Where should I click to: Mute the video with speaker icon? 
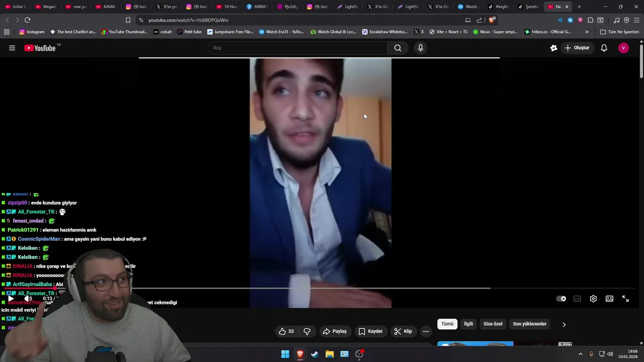tap(28, 299)
